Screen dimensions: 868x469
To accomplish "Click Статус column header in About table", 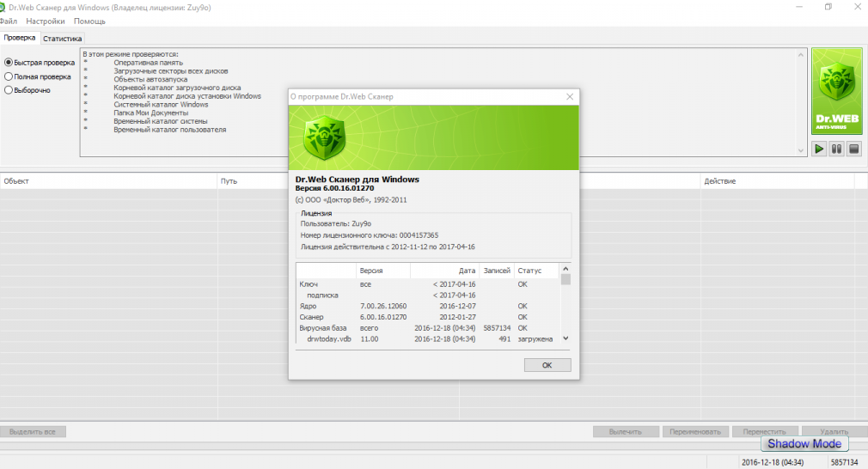I will [x=537, y=271].
